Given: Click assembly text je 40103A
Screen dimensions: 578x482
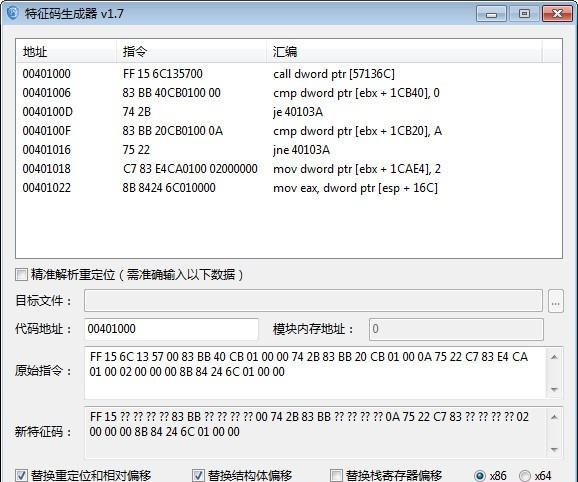Looking at the screenshot, I should coord(298,112).
